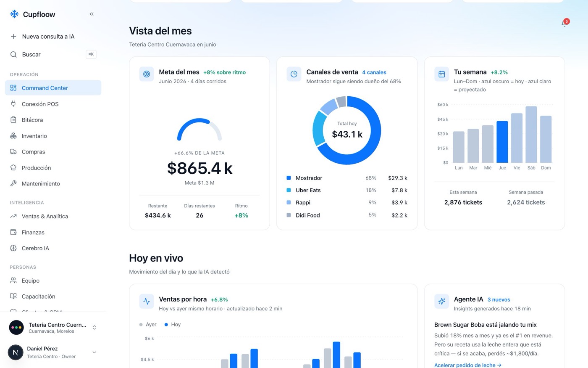Screen dimensions: 588x368
Task: Click the Cerebro IA brain icon
Action: click(x=13, y=248)
